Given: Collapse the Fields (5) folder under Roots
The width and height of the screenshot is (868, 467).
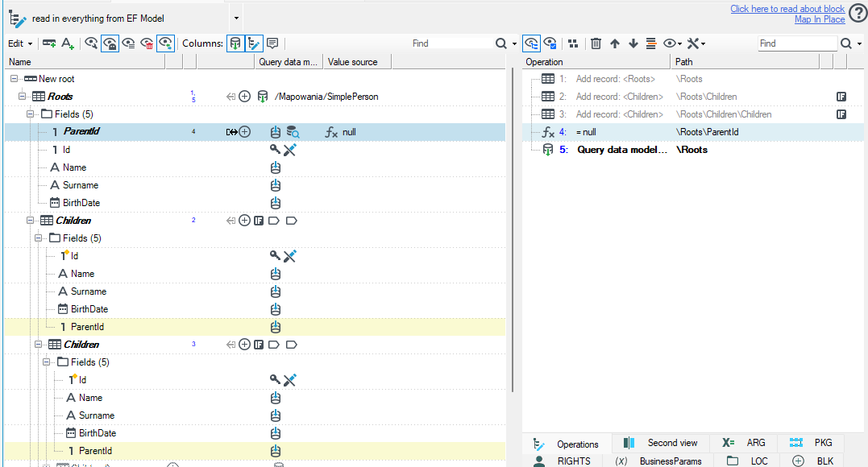Looking at the screenshot, I should tap(31, 114).
